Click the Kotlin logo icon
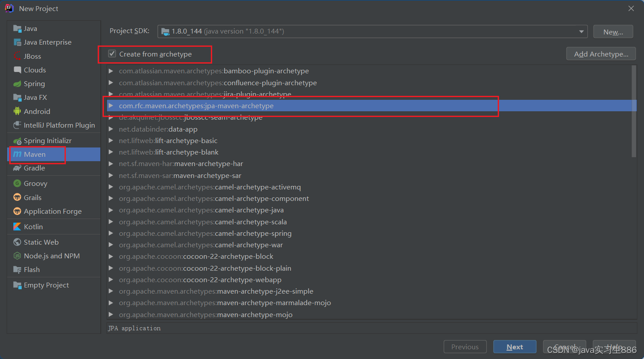 [17, 227]
